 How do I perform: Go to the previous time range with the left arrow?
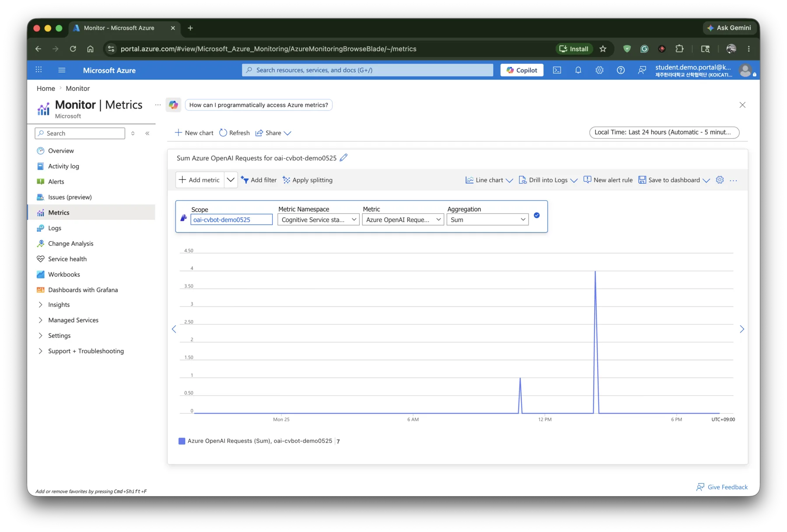click(174, 329)
